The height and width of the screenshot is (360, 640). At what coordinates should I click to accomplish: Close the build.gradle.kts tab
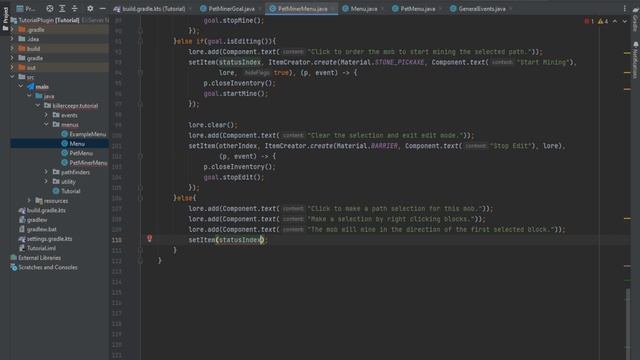click(190, 9)
